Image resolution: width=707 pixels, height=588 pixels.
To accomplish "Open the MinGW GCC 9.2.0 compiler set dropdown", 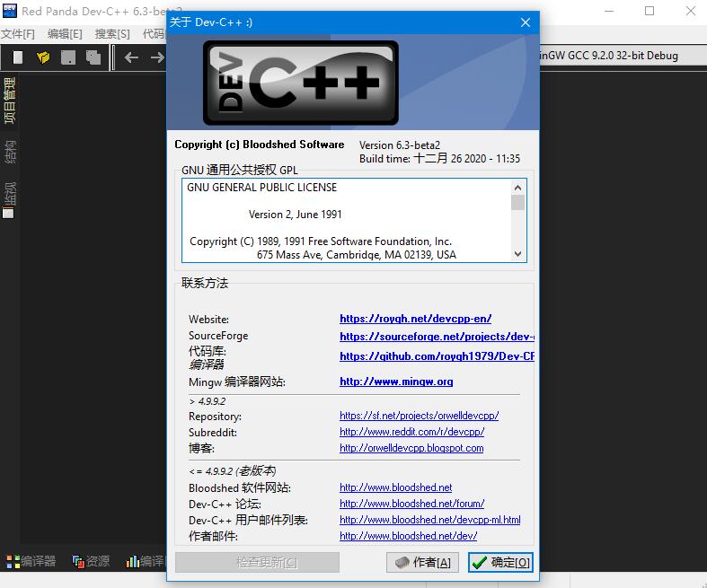I will click(x=623, y=56).
